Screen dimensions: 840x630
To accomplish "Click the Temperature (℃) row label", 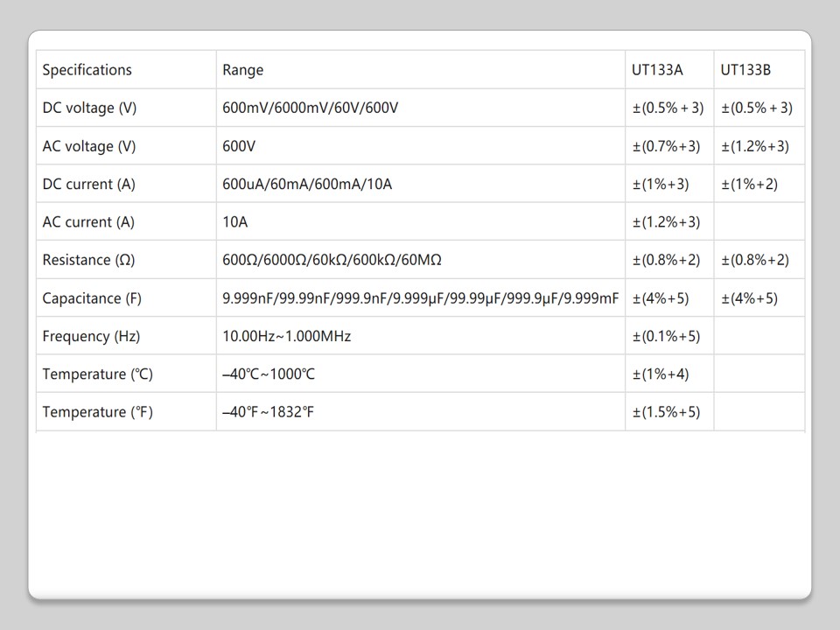I will tap(97, 374).
